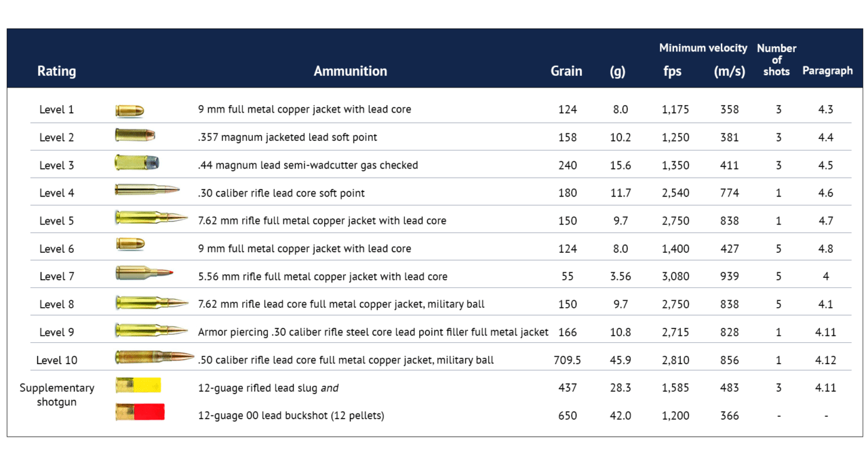The height and width of the screenshot is (463, 868).
Task: Click the 12-guage 00 lead buckshot text
Action: (x=291, y=416)
